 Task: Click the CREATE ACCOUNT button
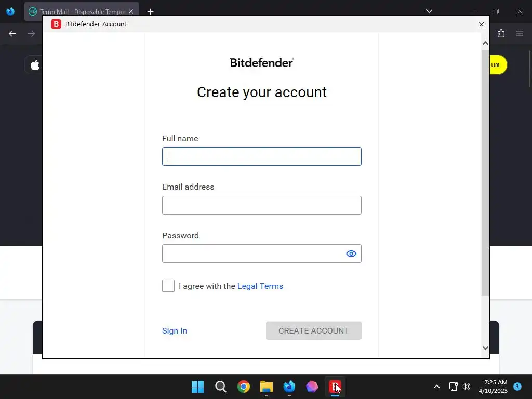coord(313,331)
